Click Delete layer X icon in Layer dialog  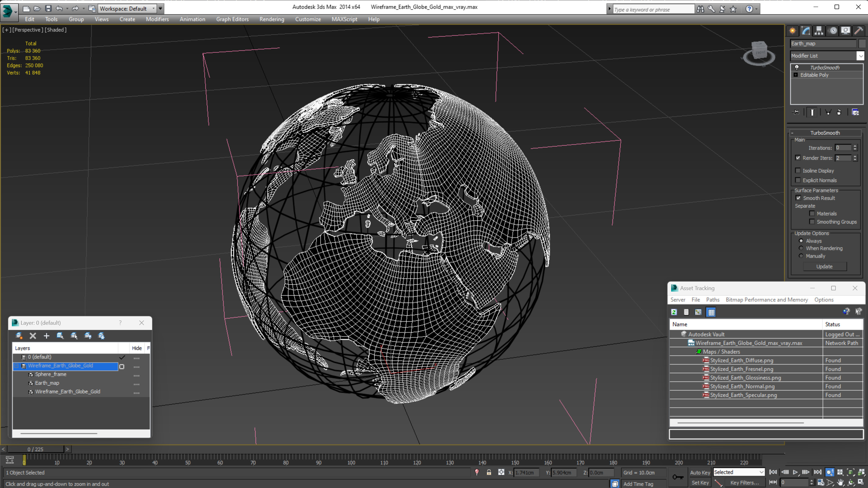point(33,335)
